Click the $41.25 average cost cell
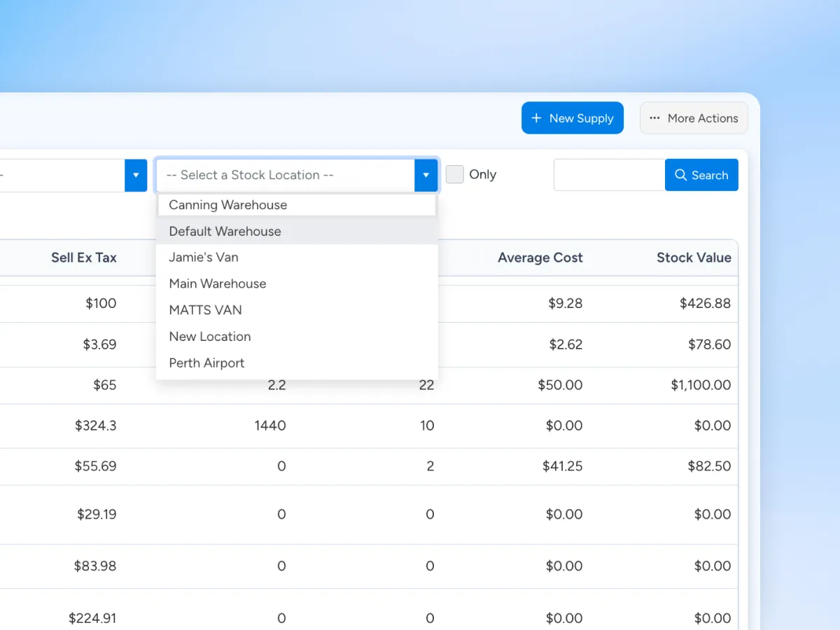 click(562, 466)
